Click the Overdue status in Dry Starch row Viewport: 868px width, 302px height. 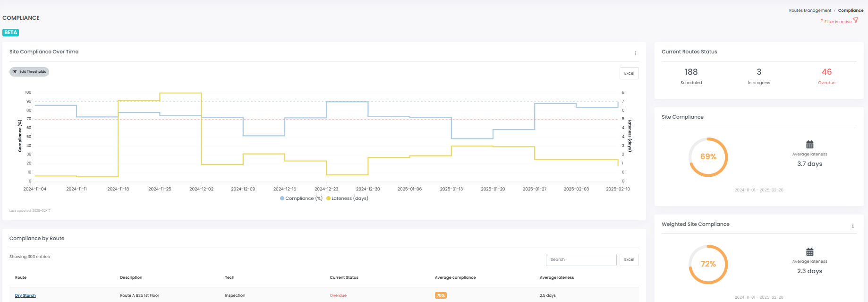coord(338,295)
